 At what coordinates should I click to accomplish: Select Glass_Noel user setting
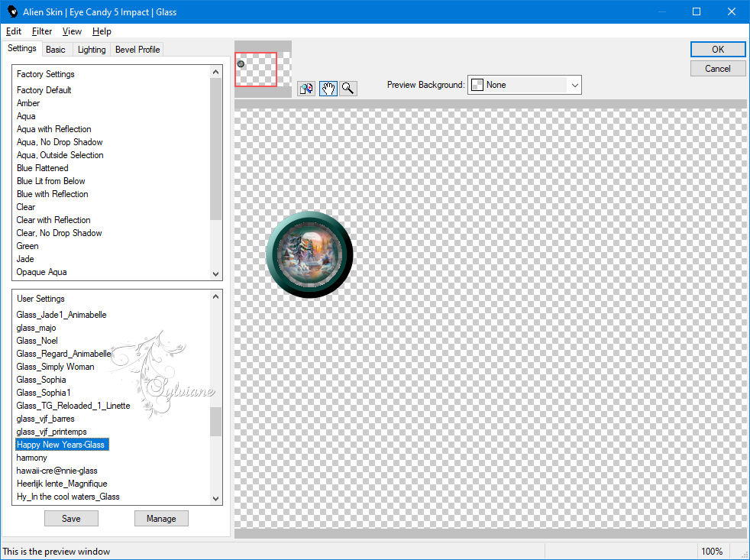[37, 340]
